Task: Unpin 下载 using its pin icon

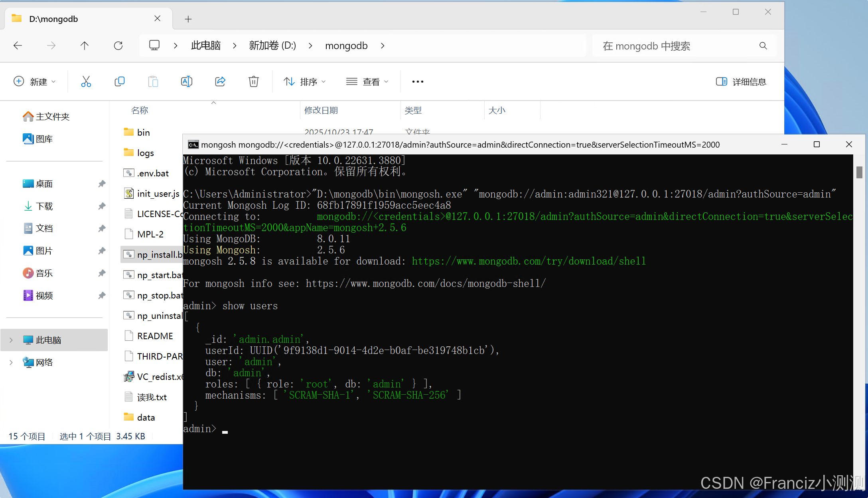Action: click(102, 206)
